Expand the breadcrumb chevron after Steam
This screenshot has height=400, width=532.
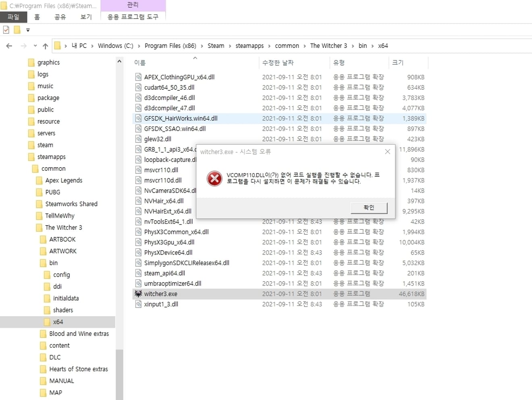[230, 46]
